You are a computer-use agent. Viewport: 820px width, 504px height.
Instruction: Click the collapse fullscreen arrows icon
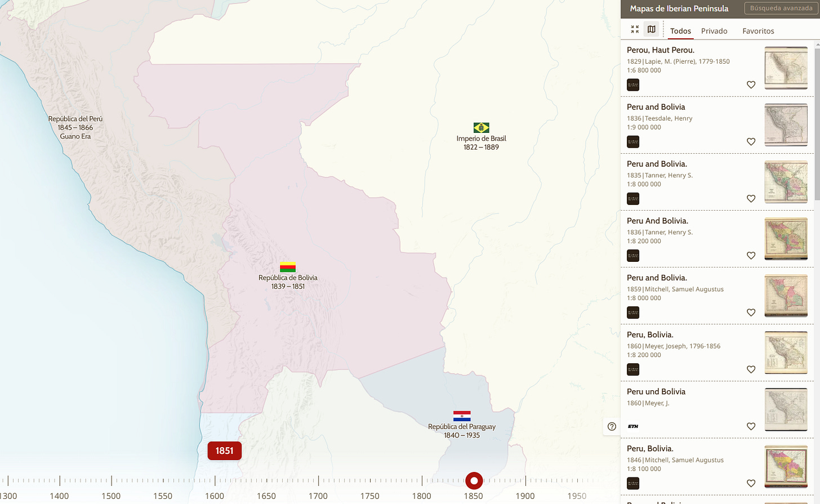pos(635,29)
